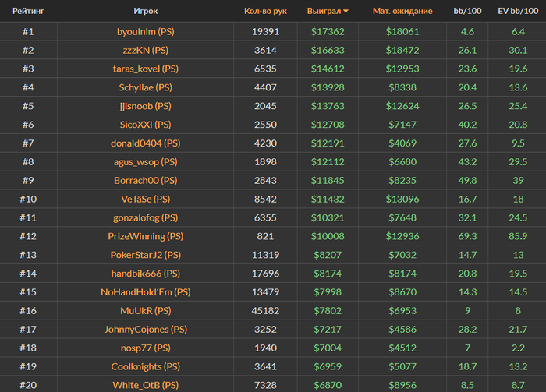Open player zzzKN (PS) profile
The width and height of the screenshot is (546, 392).
tap(146, 50)
